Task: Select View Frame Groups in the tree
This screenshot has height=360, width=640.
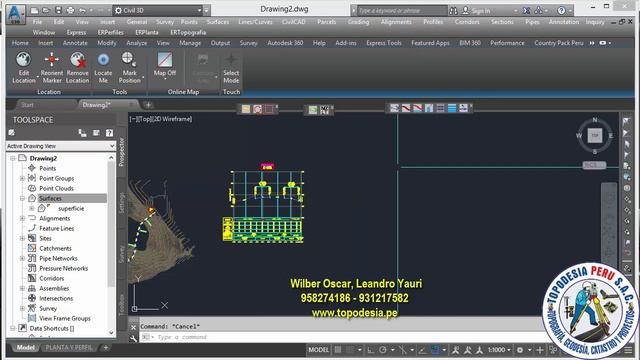Action: (x=65, y=318)
